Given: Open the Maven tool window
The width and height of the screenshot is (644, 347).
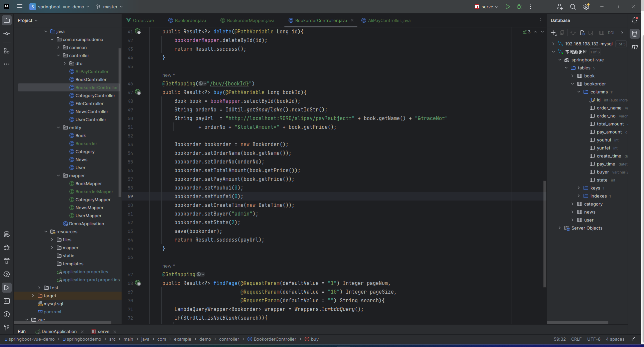Looking at the screenshot, I should (635, 47).
